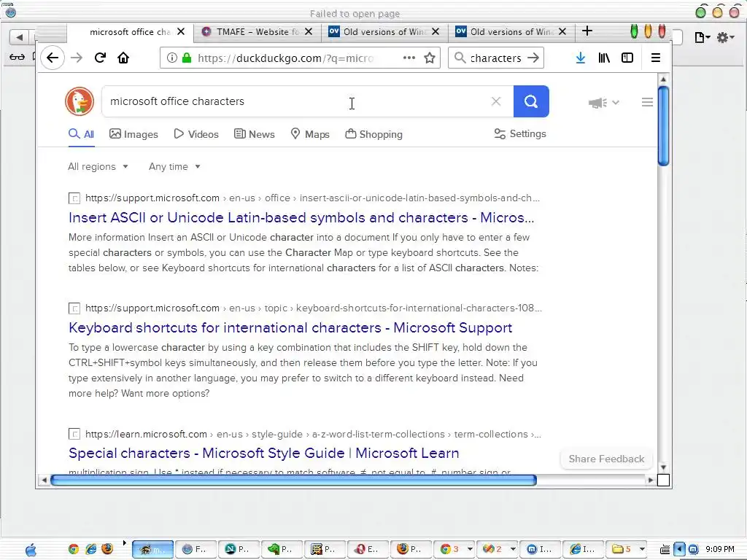Viewport: 747px width, 560px height.
Task: Click the browser address bar URL
Action: tap(286, 58)
